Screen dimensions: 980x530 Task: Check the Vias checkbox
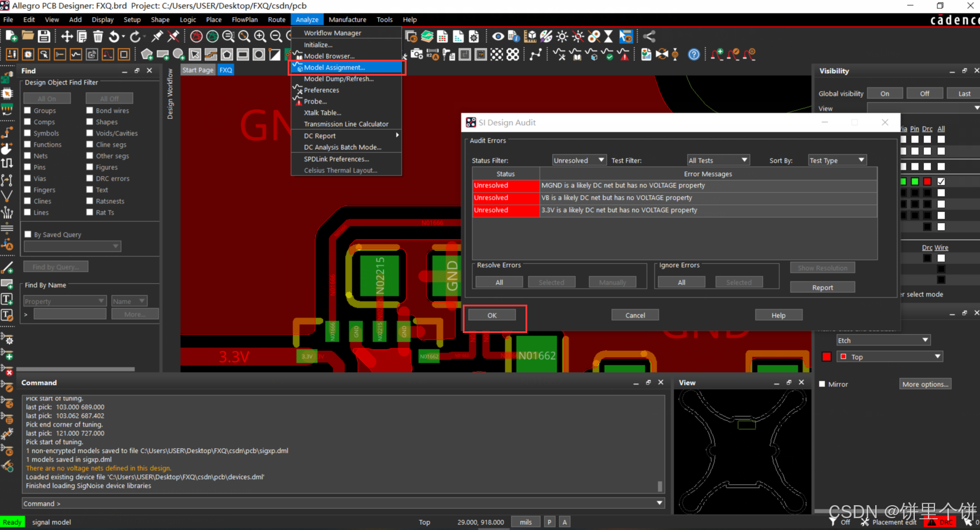click(28, 178)
